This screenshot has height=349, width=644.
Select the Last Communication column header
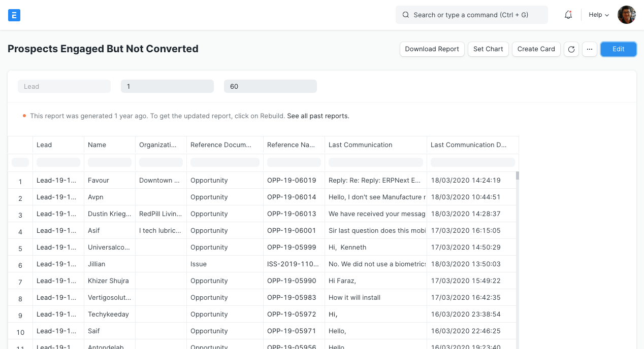click(360, 145)
